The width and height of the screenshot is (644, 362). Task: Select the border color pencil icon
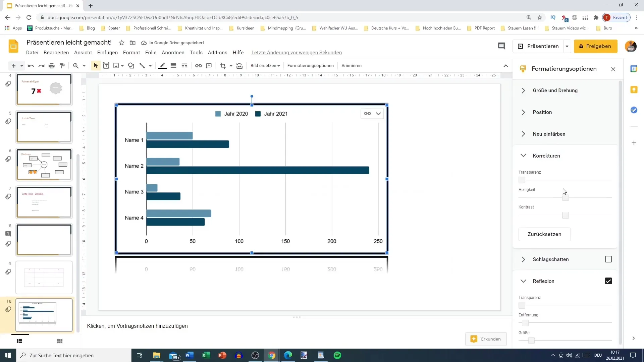click(x=162, y=66)
